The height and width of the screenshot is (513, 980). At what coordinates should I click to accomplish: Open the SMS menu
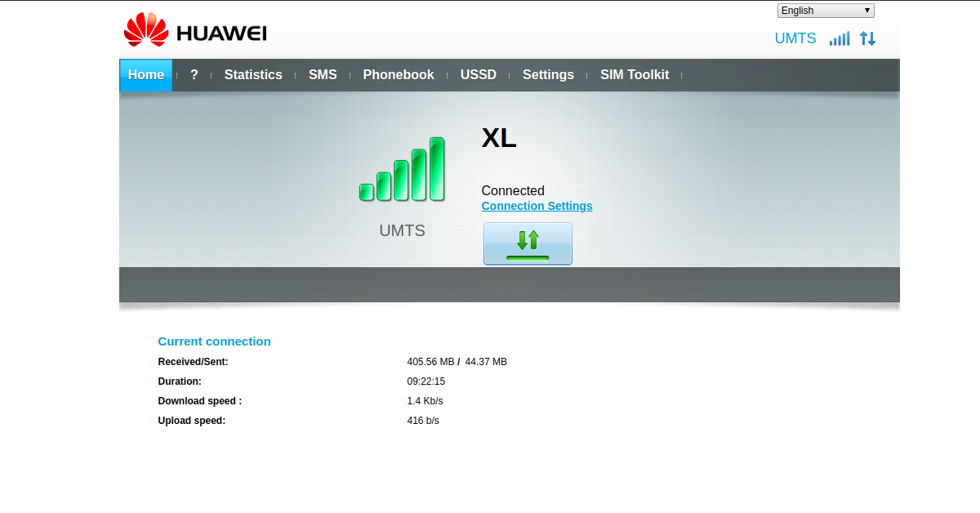(x=323, y=74)
